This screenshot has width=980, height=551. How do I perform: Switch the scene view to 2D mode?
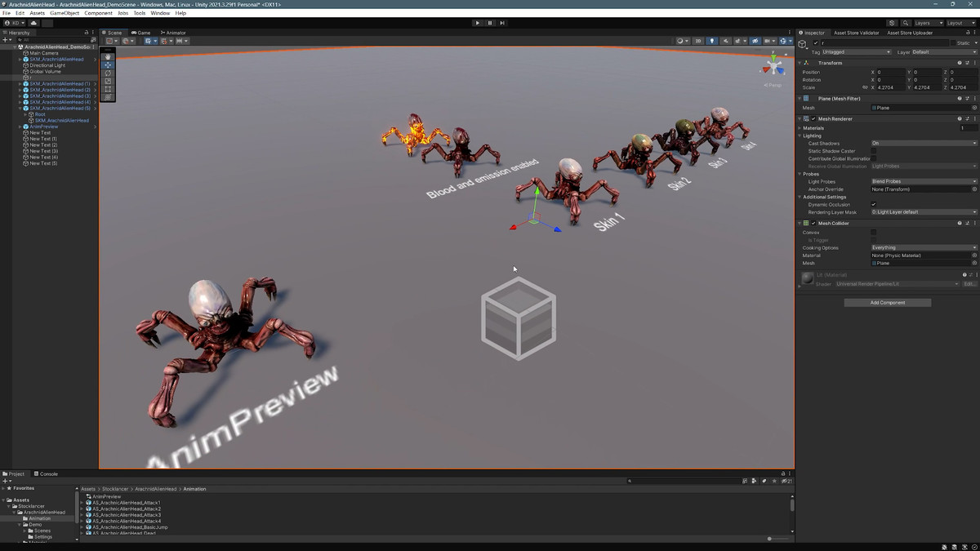tap(698, 41)
